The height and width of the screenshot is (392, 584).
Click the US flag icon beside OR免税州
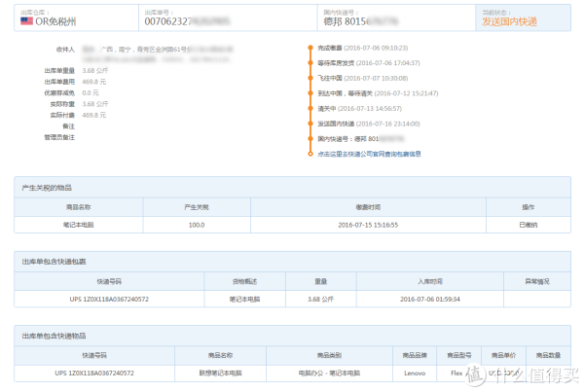[26, 21]
